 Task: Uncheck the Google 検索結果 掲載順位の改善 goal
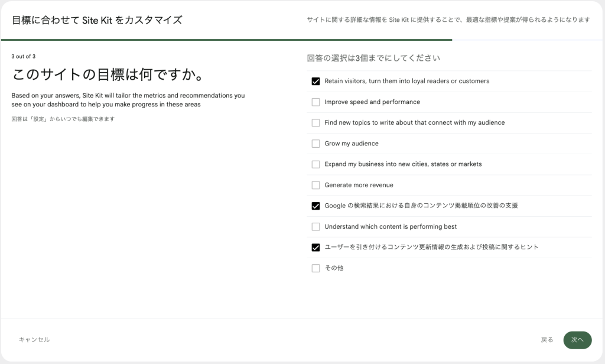click(x=315, y=206)
